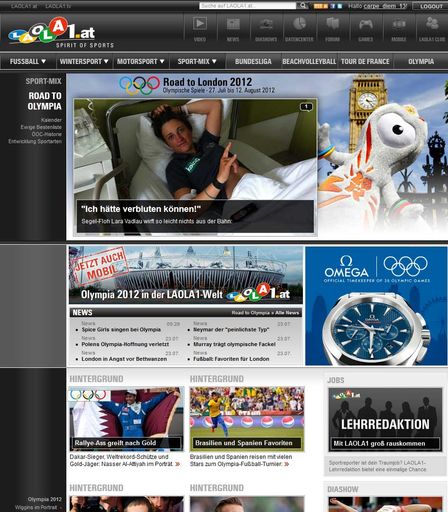Expand the Wintersport dropdown menu

[x=84, y=61]
